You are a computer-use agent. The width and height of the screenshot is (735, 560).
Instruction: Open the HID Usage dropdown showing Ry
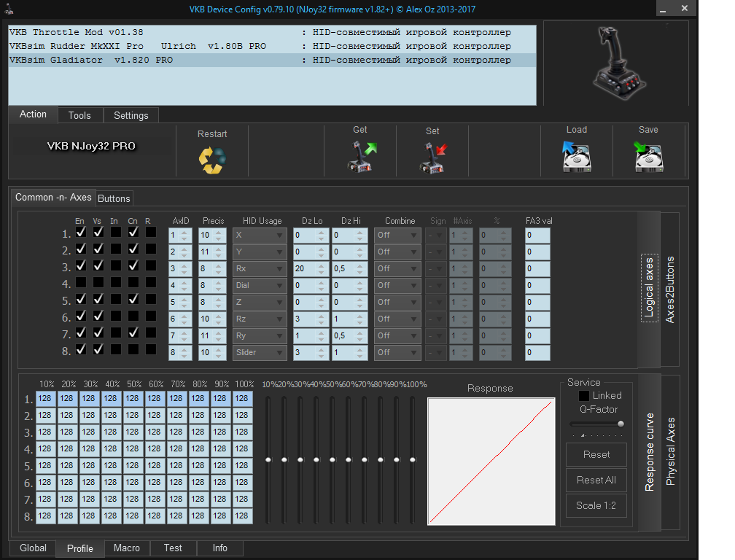(260, 335)
